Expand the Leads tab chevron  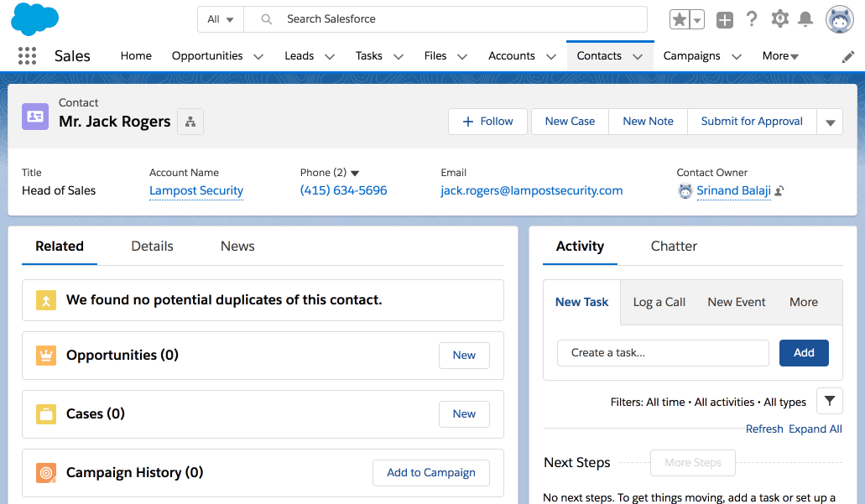pyautogui.click(x=330, y=56)
